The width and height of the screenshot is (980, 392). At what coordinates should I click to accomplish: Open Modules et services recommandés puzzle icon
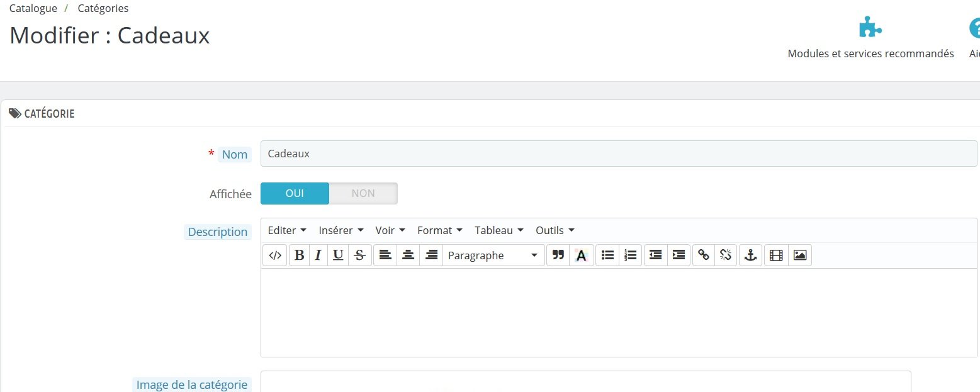tap(870, 28)
